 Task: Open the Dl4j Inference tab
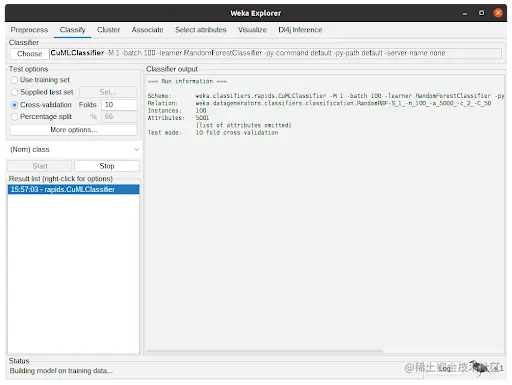pyautogui.click(x=300, y=30)
